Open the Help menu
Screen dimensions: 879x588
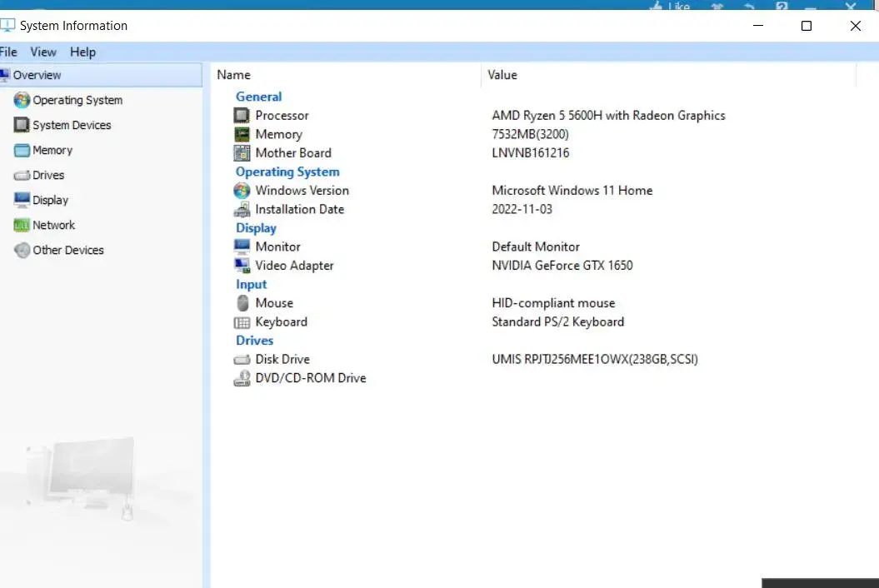[x=82, y=52]
